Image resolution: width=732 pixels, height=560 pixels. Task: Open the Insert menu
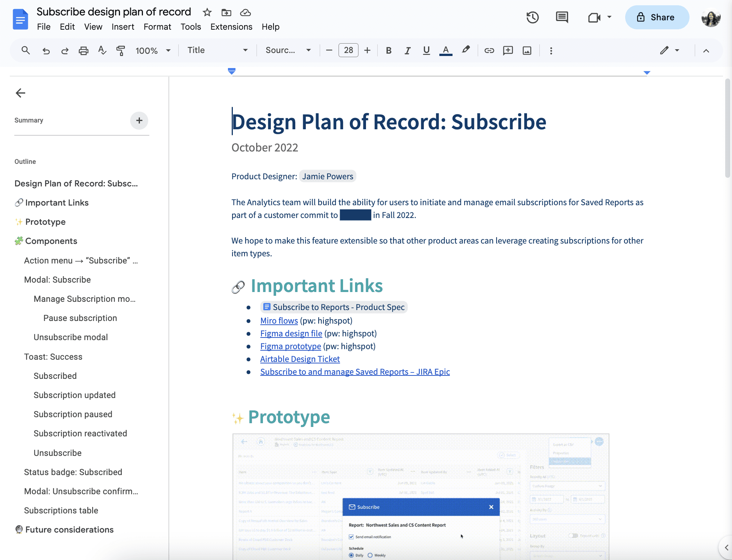coord(123,27)
